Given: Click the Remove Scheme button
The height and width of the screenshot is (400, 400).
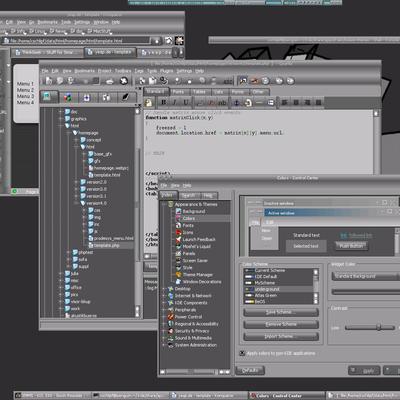Looking at the screenshot, I should [281, 324].
